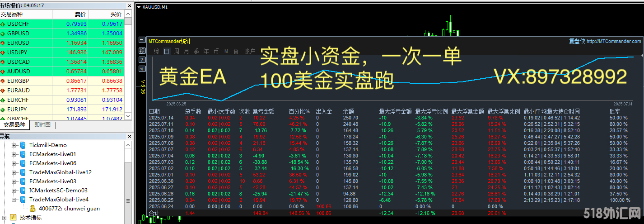Click the EURUSD down-arrow icon

3,43
